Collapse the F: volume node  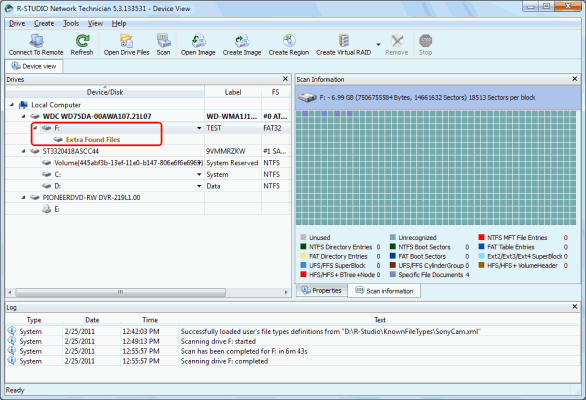click(x=36, y=128)
